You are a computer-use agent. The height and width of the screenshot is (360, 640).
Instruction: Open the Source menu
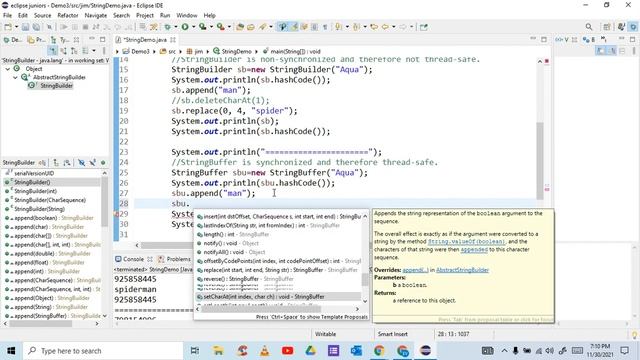coord(42,16)
